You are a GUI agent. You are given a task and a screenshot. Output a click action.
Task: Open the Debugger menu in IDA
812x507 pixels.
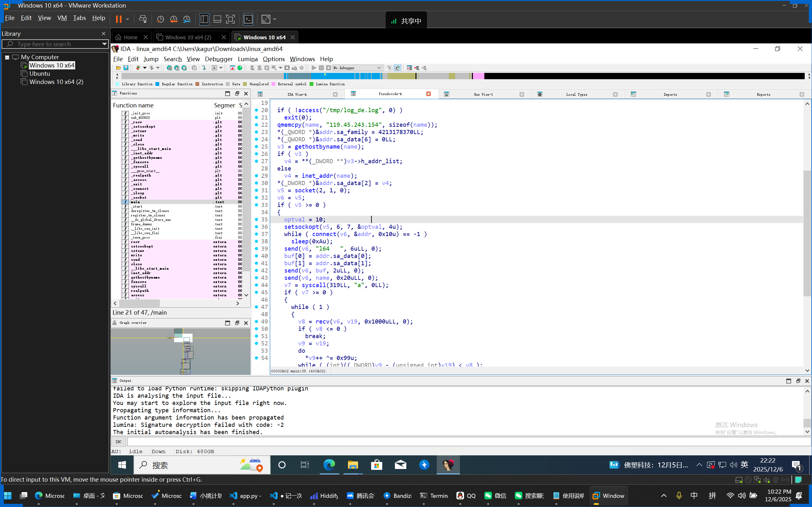(x=219, y=59)
